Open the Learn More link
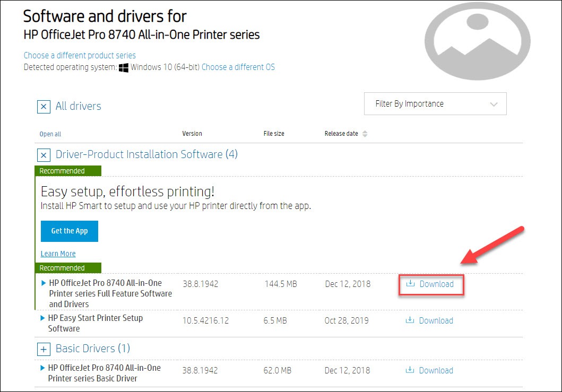 click(x=58, y=254)
